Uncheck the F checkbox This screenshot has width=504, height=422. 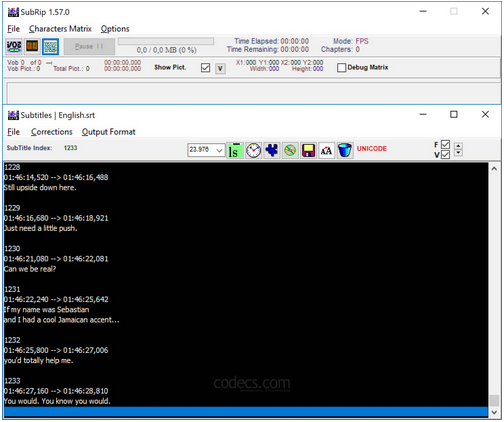click(x=445, y=144)
